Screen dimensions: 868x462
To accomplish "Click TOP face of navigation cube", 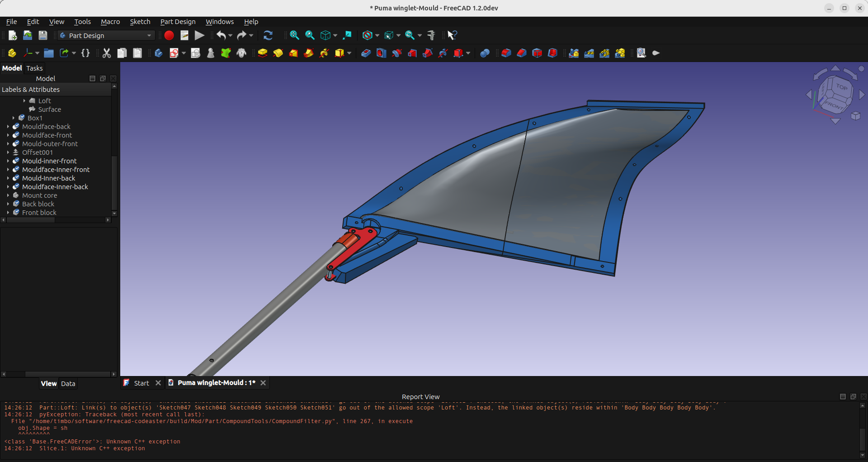I will point(841,87).
